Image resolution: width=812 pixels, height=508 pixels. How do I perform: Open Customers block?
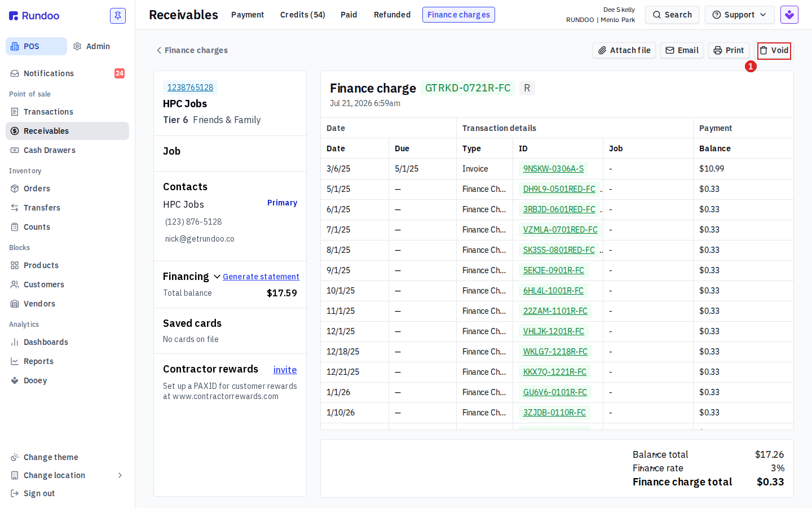pyautogui.click(x=68, y=284)
